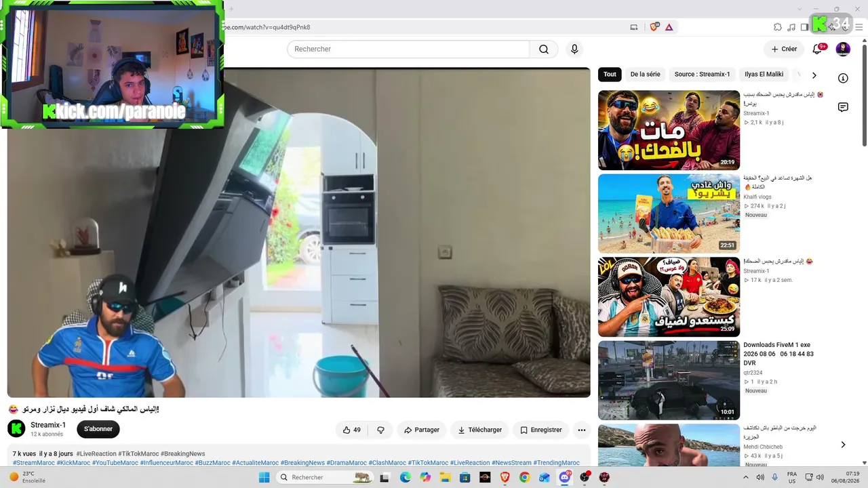Viewport: 868px width, 488px height.
Task: Open Discord from the taskbar
Action: [565, 477]
